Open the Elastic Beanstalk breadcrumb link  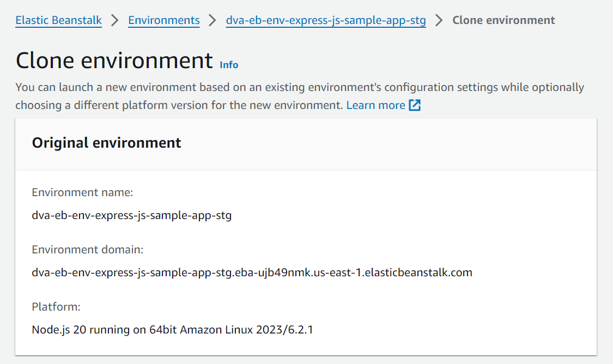[58, 21]
